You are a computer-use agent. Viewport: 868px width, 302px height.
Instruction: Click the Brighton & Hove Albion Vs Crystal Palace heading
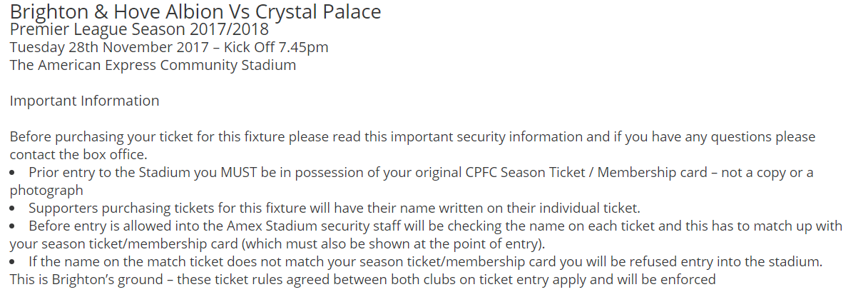coord(195,12)
